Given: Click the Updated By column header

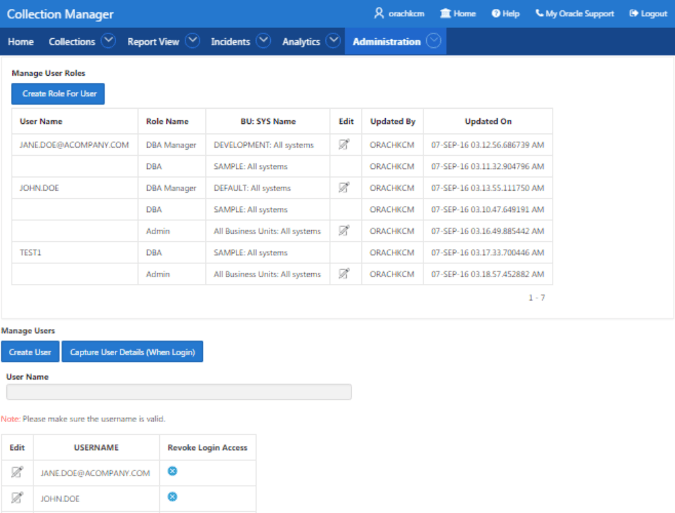Looking at the screenshot, I should coord(393,121).
